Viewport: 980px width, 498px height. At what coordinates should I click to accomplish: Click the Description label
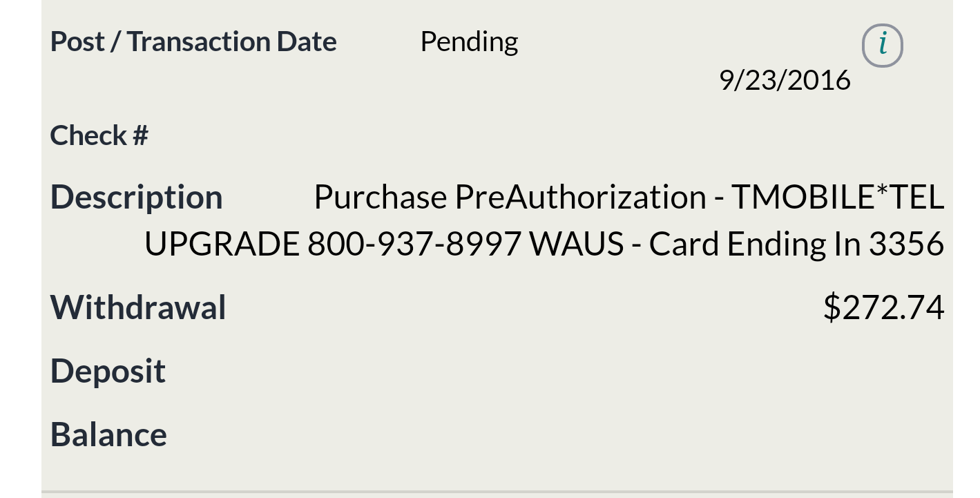(x=137, y=198)
